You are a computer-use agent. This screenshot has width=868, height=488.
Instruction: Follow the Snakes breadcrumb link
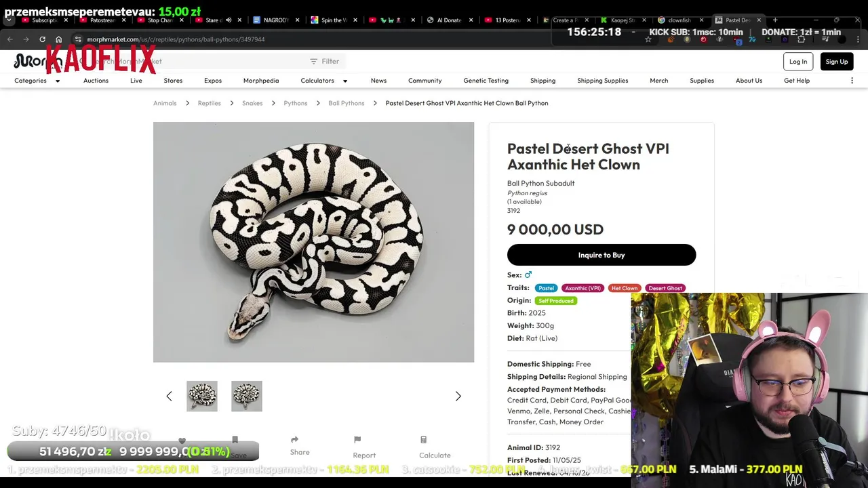click(252, 103)
